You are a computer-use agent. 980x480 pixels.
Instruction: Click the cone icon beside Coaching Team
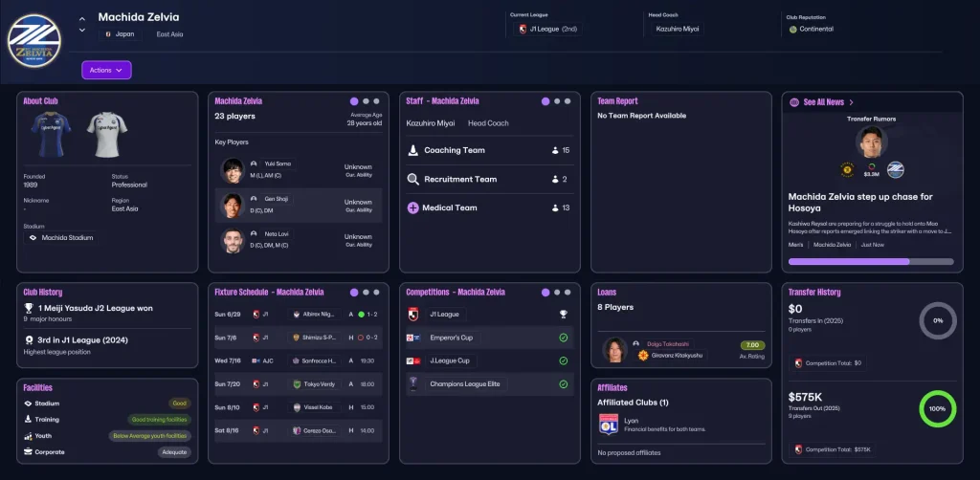(x=412, y=150)
